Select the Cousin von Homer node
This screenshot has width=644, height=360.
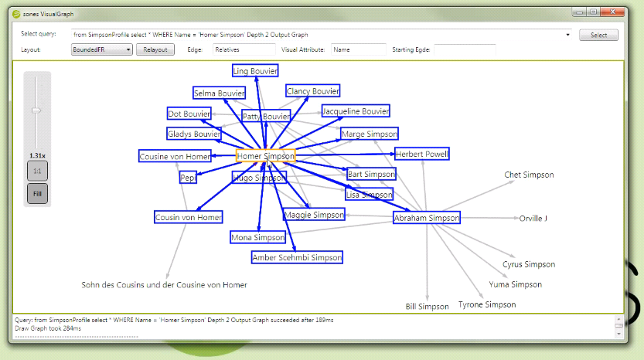pyautogui.click(x=189, y=217)
